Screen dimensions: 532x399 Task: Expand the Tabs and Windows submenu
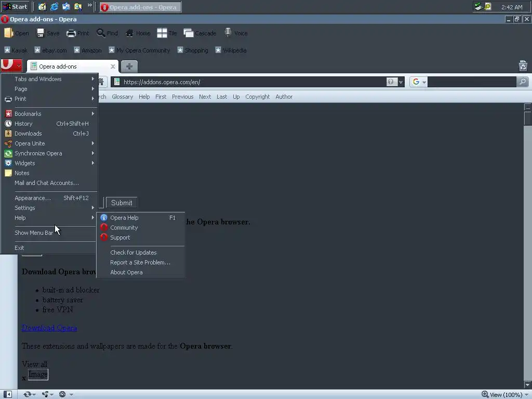pos(49,79)
